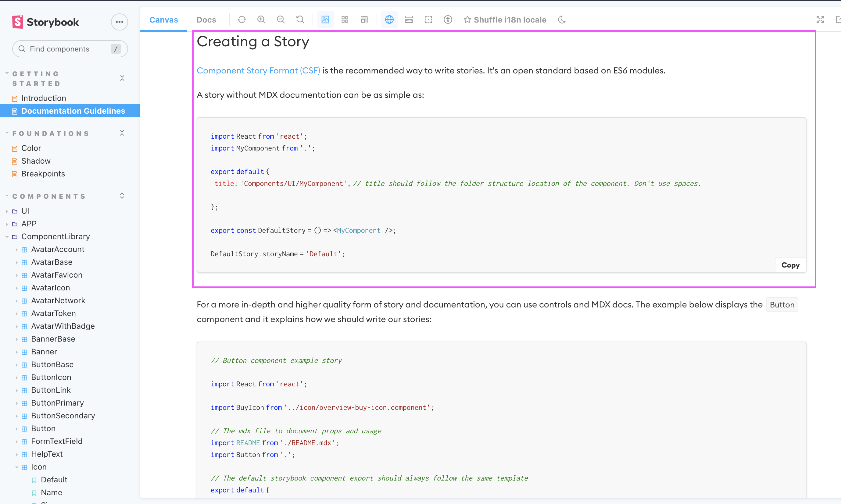
Task: Zoom in on the canvas
Action: (x=261, y=20)
